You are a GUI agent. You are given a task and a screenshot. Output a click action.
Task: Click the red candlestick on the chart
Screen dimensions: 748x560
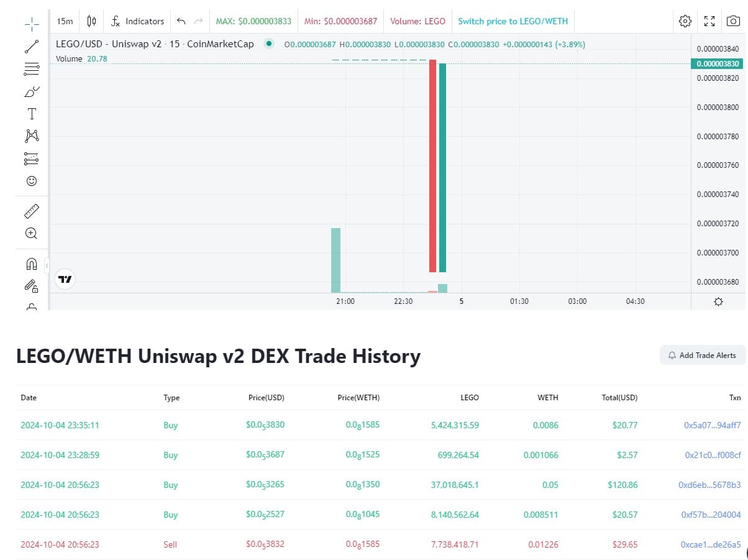[x=432, y=166]
